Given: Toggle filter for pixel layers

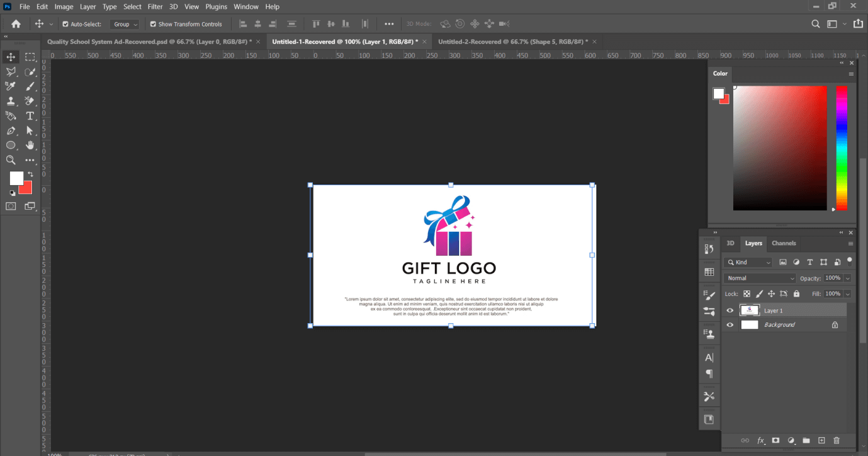Looking at the screenshot, I should pos(783,262).
